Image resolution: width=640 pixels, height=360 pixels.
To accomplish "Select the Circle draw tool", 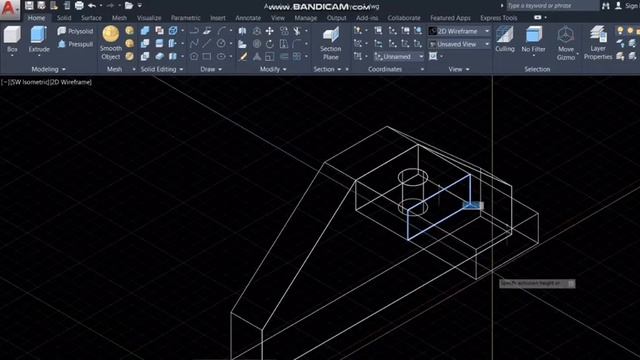I will [x=221, y=43].
